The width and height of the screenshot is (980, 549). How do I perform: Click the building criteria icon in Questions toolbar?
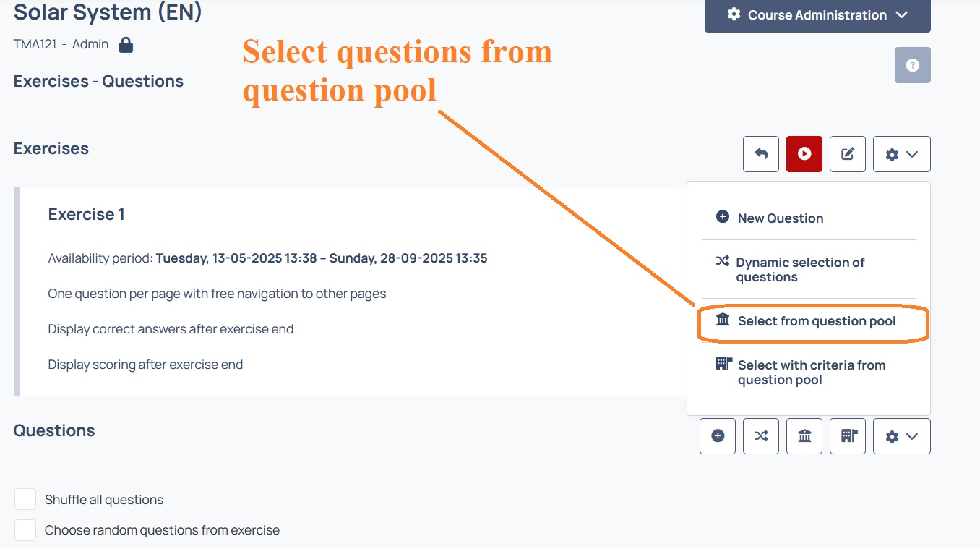pos(848,436)
